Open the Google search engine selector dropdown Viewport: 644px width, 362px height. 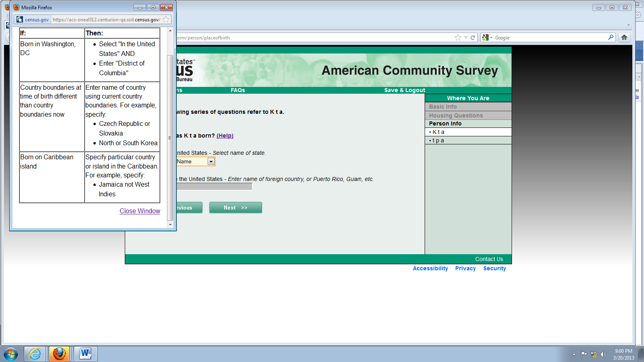pos(487,37)
